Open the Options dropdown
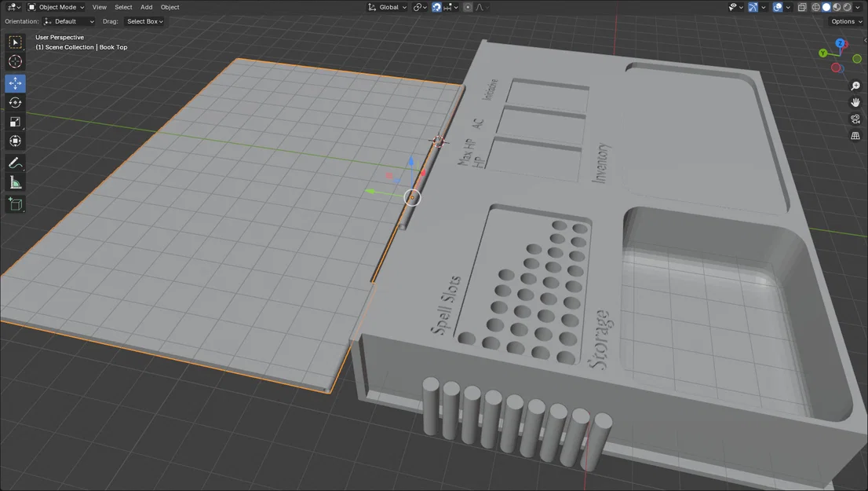The image size is (868, 491). [x=847, y=21]
